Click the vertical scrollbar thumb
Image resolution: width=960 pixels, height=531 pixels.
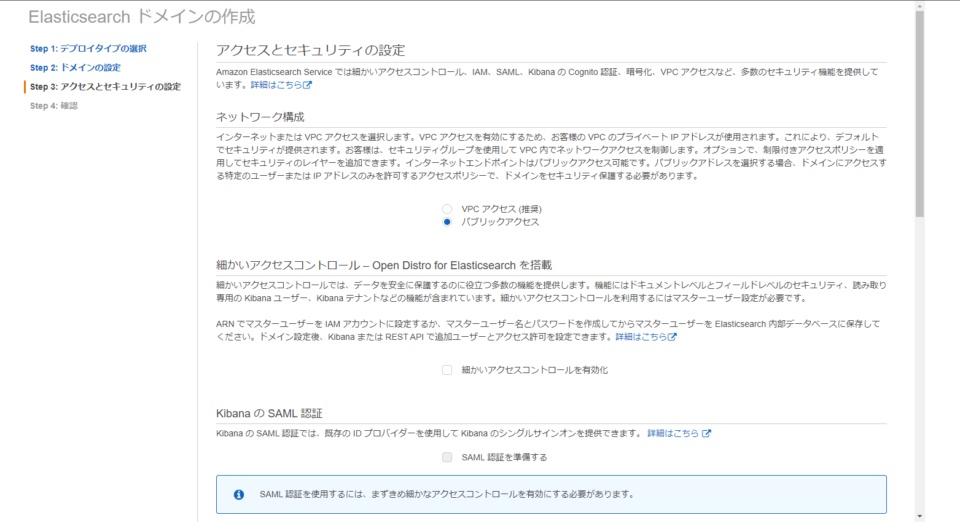tap(920, 114)
